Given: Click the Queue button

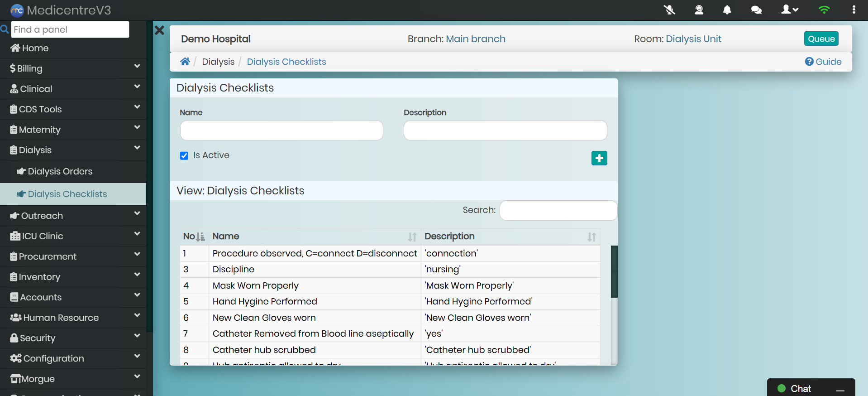Looking at the screenshot, I should 821,39.
